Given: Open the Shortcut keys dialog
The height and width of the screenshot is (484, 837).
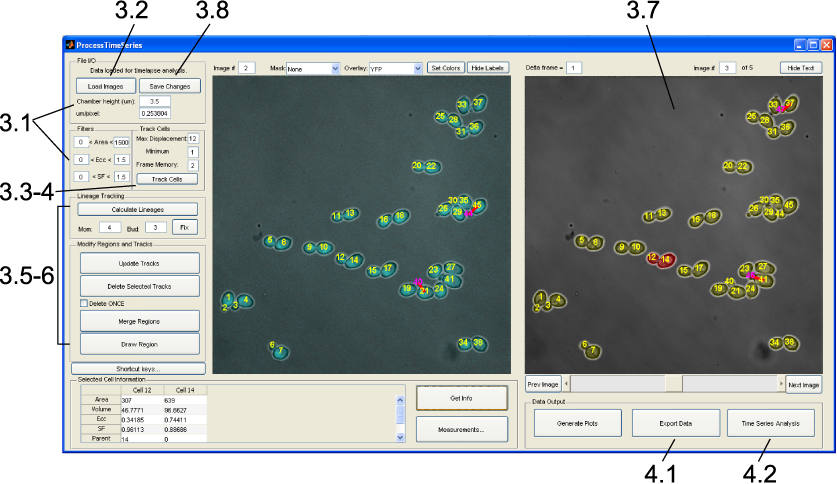Looking at the screenshot, I should coord(138,369).
